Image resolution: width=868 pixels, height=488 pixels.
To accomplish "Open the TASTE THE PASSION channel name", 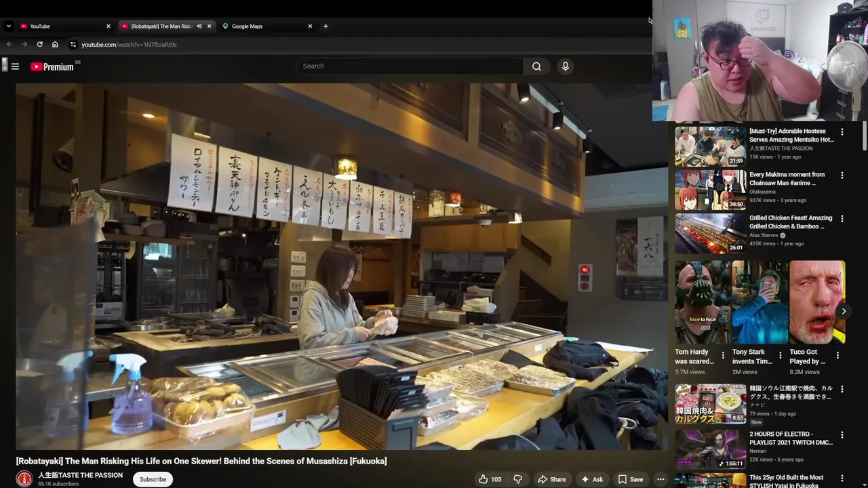I will (80, 475).
